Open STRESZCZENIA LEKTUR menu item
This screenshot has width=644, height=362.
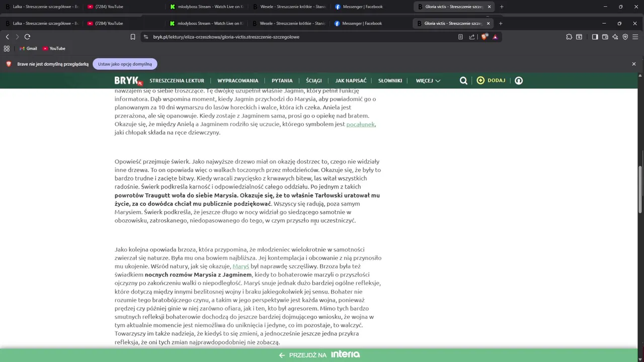[177, 80]
